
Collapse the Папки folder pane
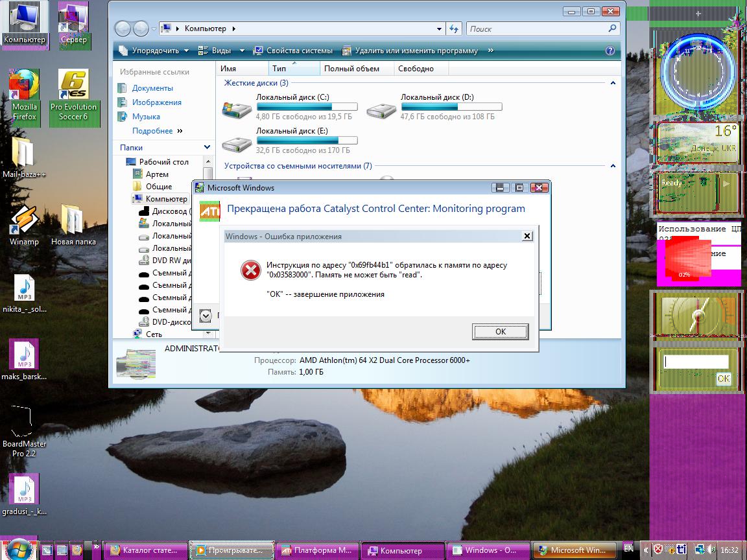pos(207,147)
